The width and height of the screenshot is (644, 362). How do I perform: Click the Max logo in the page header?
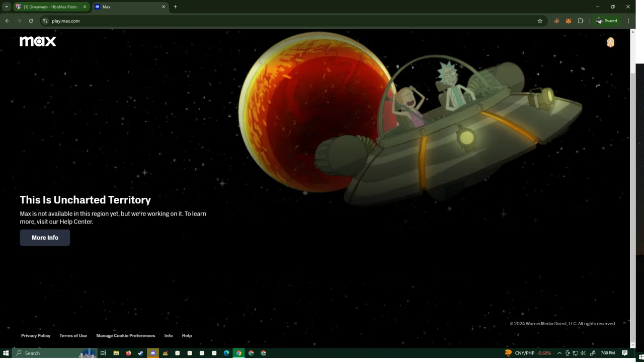click(x=38, y=41)
